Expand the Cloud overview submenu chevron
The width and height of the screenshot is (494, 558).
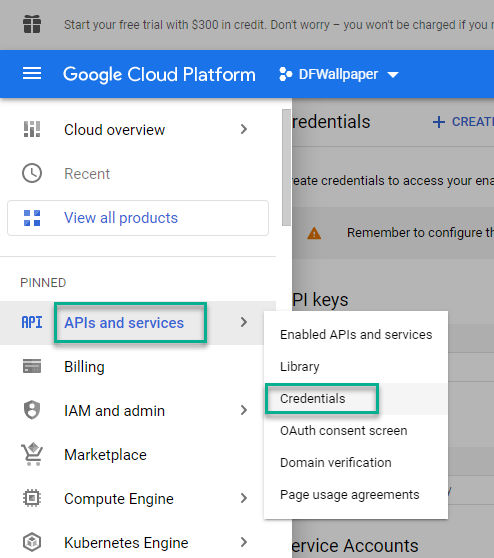click(244, 129)
